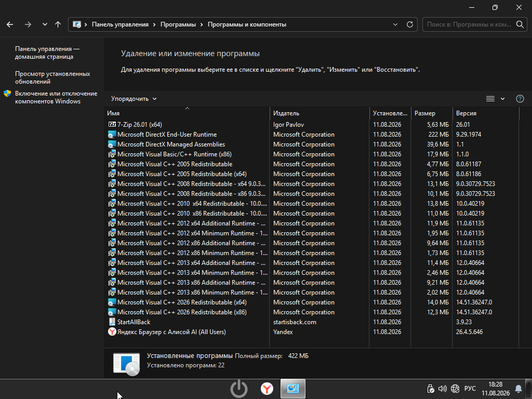Select 'Microsoft Visual C++ 2008 Redistributable - x86' row
The width and height of the screenshot is (532, 399).
(x=312, y=193)
